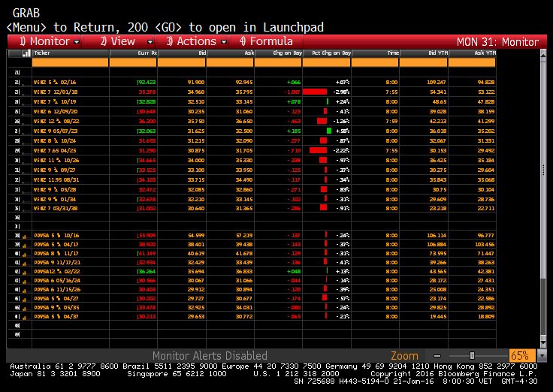Select the VENZ 9 01/34 ticker

[55, 200]
